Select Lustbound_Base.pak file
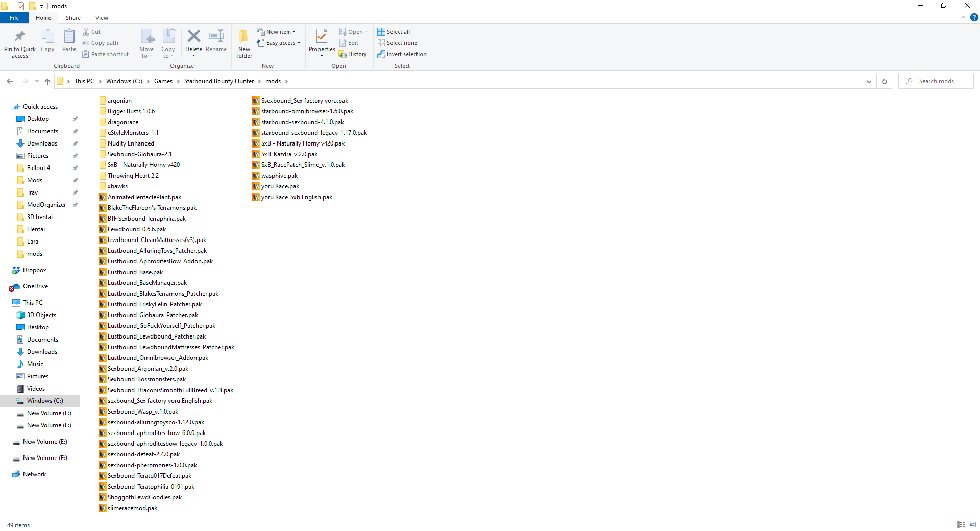The width and height of the screenshot is (980, 531). 131,272
